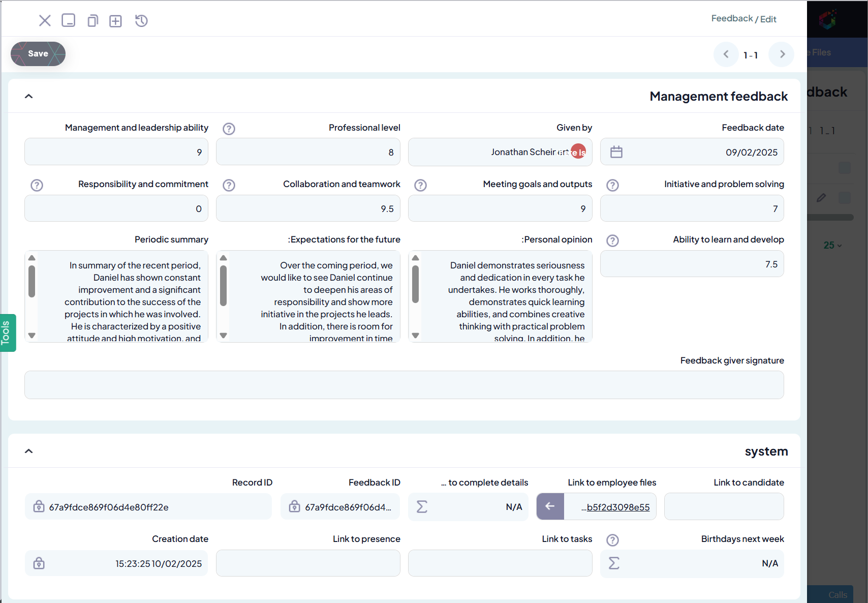
Task: Open the employee file link b5f2d3098e55
Action: click(617, 507)
